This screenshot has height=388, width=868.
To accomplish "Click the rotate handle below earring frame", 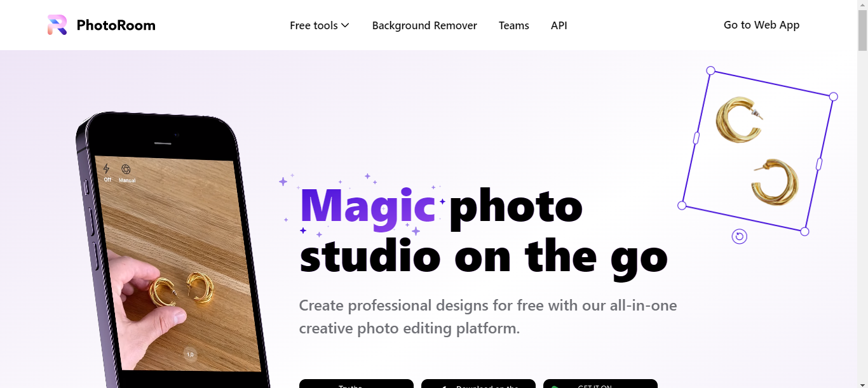I will click(739, 237).
